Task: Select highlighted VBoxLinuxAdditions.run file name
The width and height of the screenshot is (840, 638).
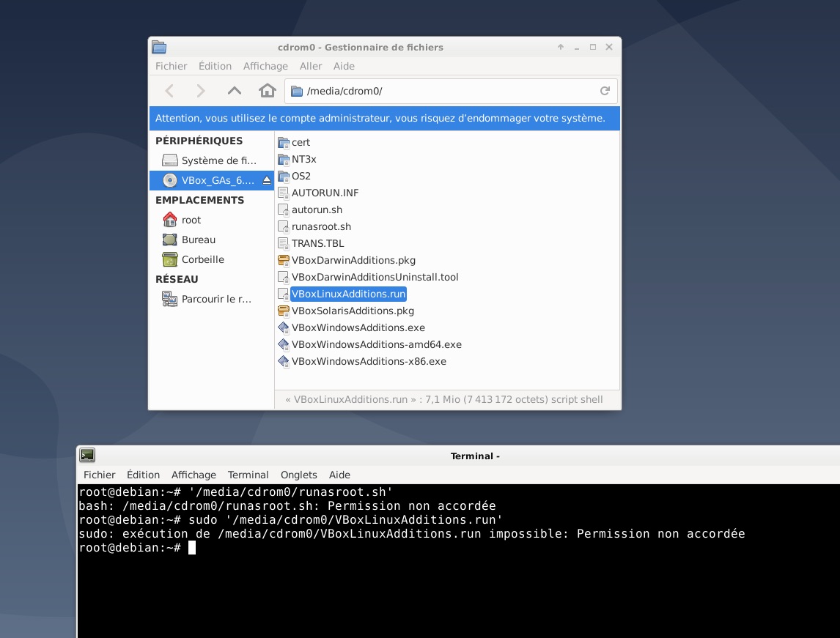Action: point(348,294)
